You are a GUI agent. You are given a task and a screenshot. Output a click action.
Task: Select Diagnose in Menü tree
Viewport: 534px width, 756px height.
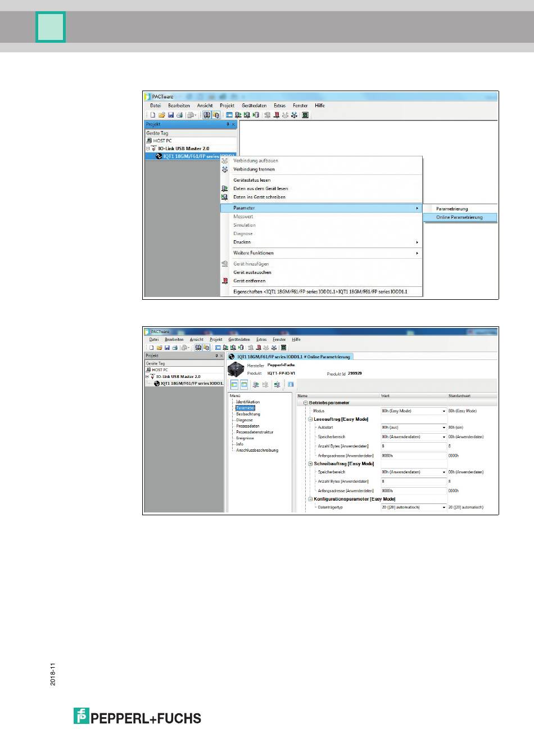pos(245,420)
